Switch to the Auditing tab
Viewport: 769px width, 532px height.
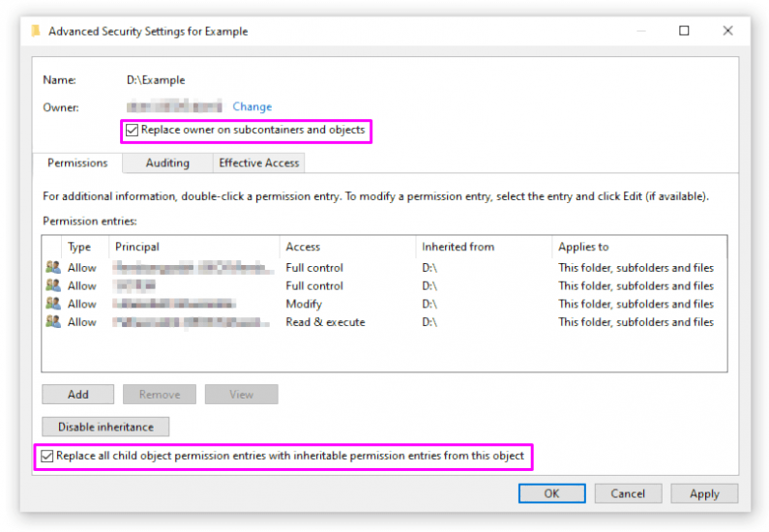[167, 163]
